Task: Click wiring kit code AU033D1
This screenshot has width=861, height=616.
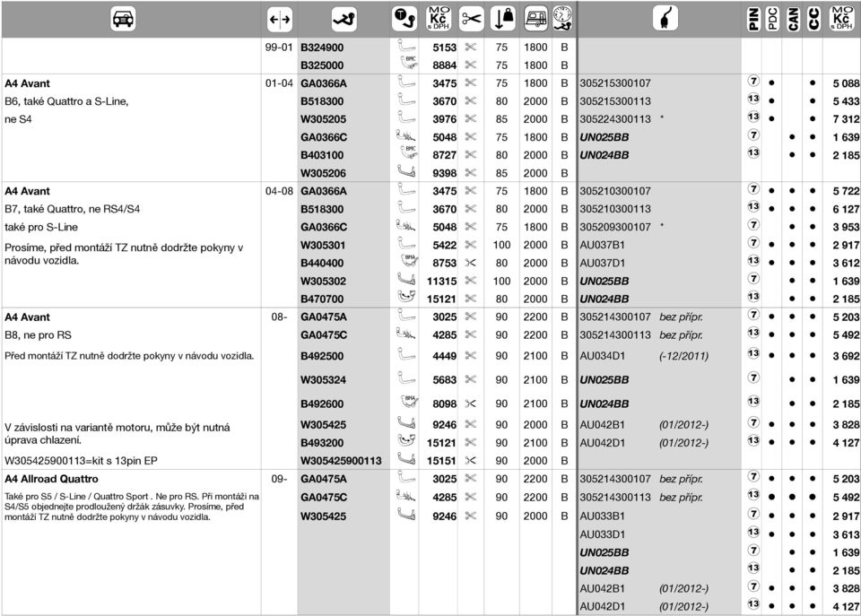Action: click(603, 534)
